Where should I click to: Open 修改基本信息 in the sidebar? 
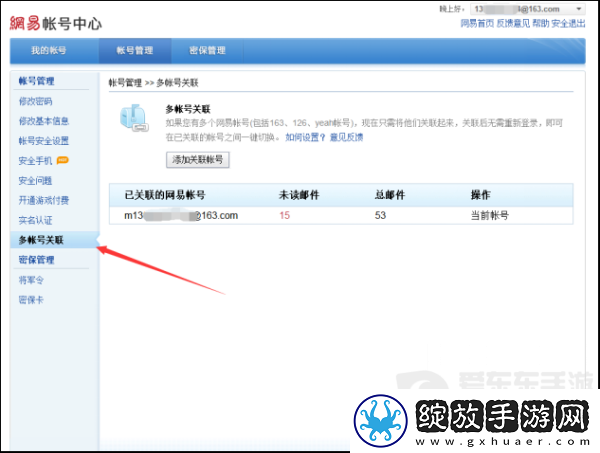pyautogui.click(x=44, y=121)
